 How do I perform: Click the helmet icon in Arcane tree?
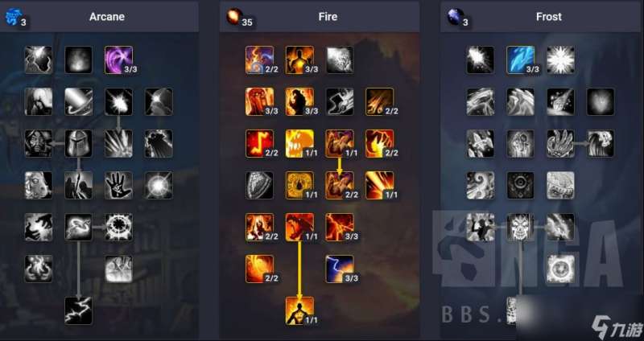click(x=78, y=144)
